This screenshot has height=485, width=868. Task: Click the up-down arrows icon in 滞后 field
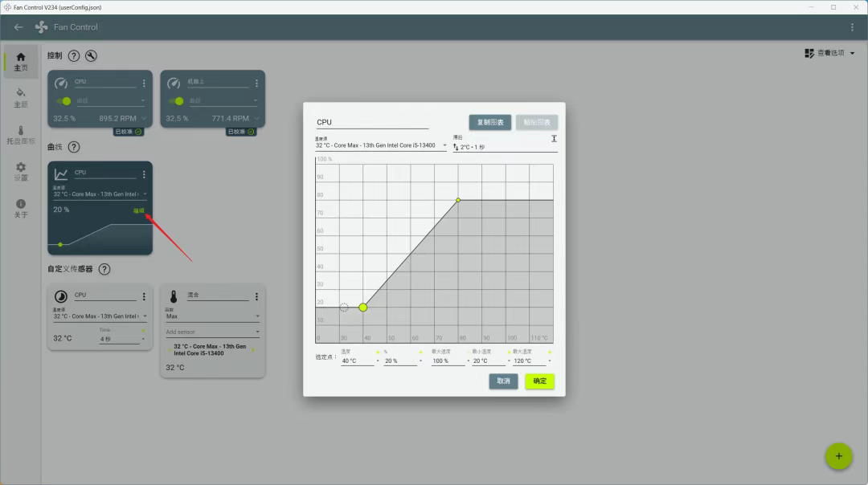pyautogui.click(x=456, y=147)
